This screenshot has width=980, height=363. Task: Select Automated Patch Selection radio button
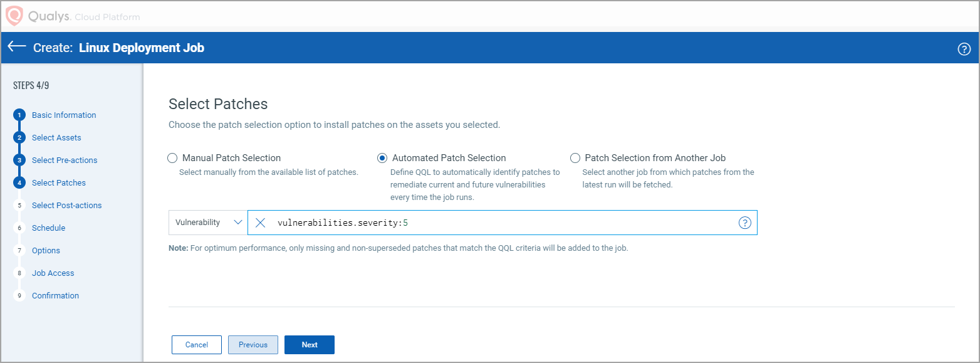point(382,158)
